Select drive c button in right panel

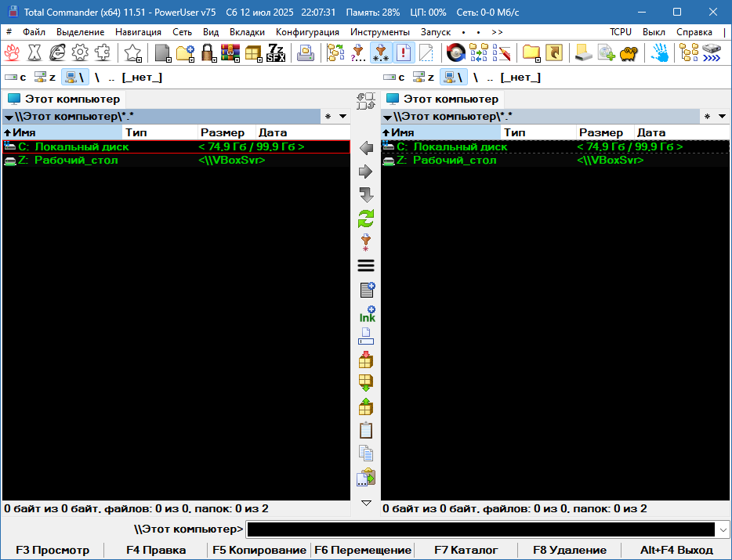[x=394, y=78]
